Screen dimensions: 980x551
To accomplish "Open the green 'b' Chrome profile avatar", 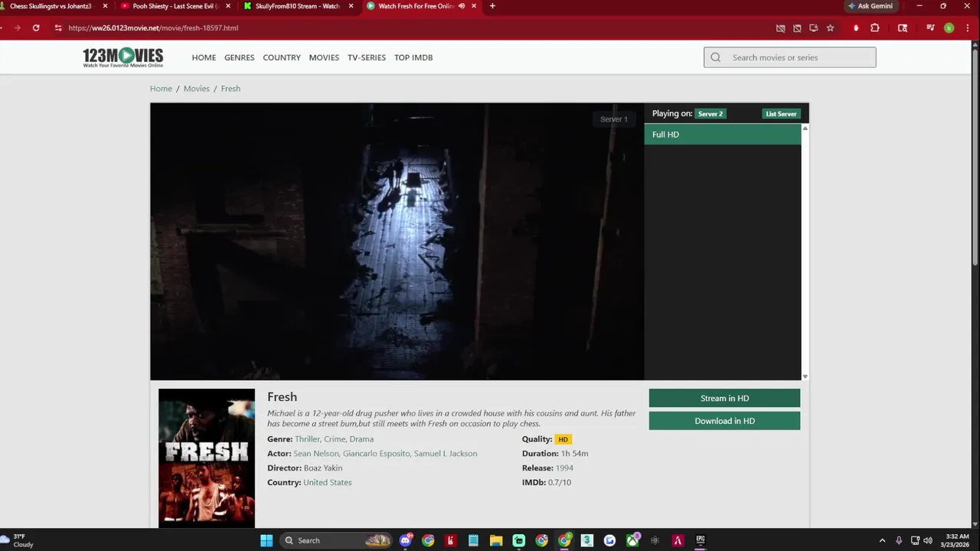I will (949, 28).
